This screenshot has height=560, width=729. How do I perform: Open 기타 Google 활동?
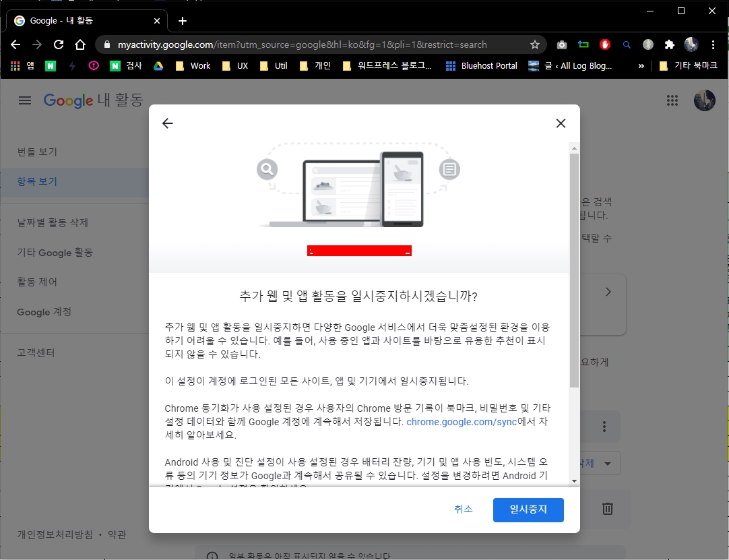(x=55, y=253)
